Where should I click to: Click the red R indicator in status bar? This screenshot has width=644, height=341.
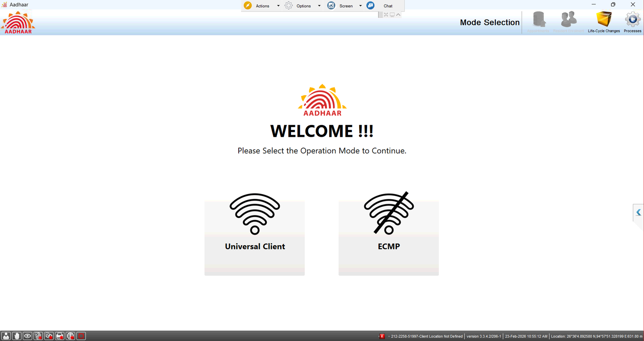pos(382,336)
